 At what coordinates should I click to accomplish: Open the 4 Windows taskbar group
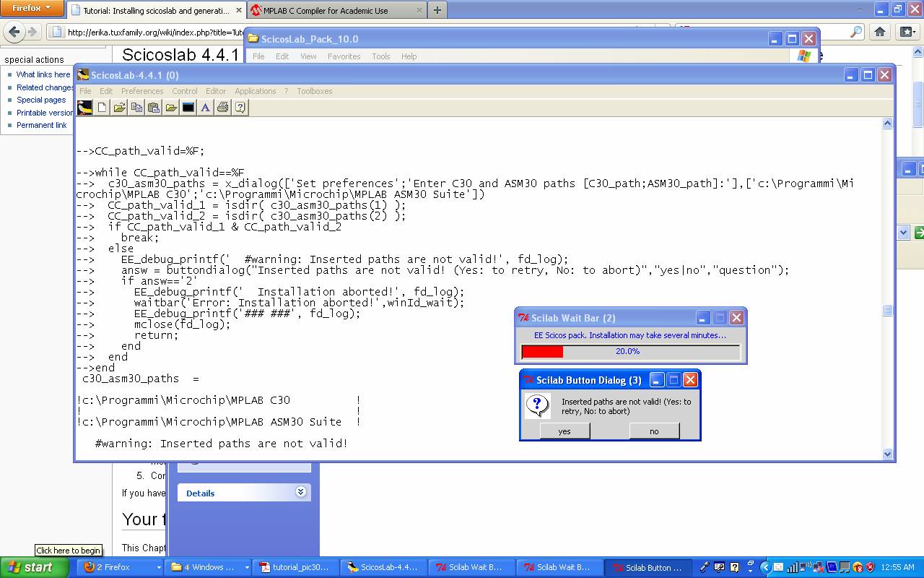209,567
